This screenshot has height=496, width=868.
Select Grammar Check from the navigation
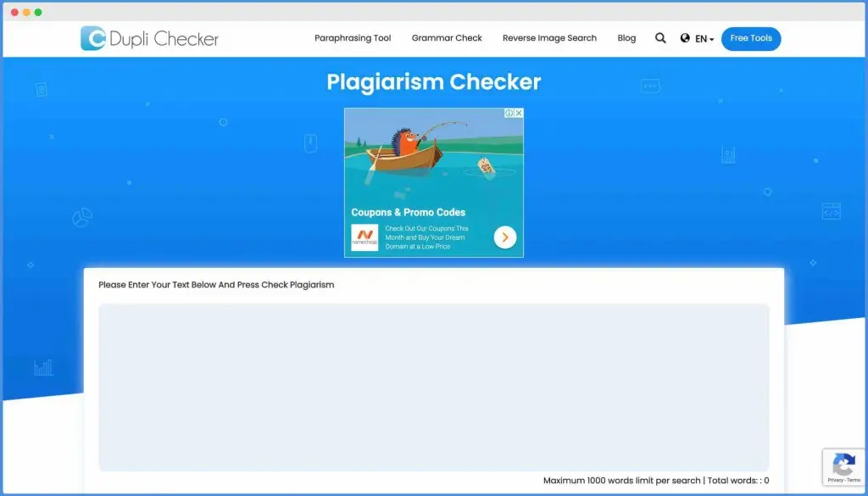(x=447, y=38)
